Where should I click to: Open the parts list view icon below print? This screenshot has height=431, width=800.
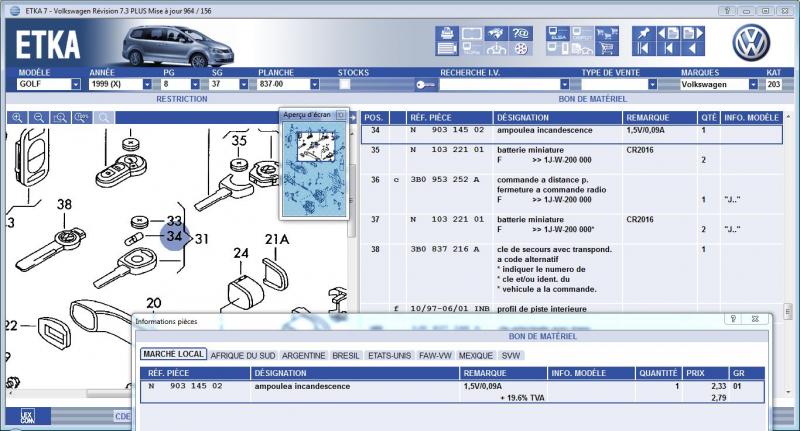[x=446, y=49]
